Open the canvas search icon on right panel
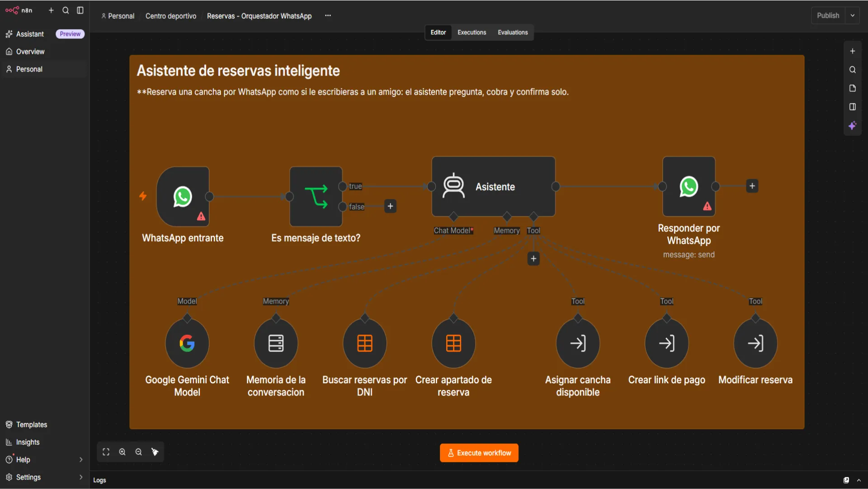The image size is (868, 489). [852, 70]
